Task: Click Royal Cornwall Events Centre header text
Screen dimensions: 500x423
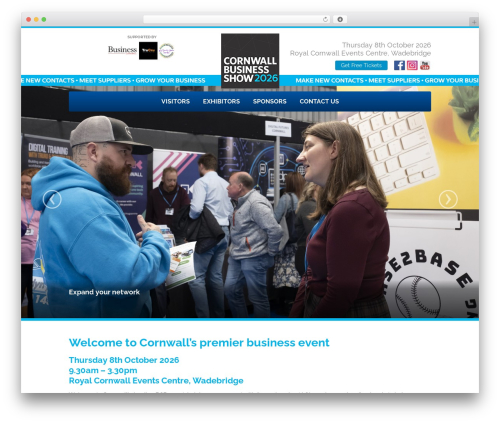Action: [360, 53]
